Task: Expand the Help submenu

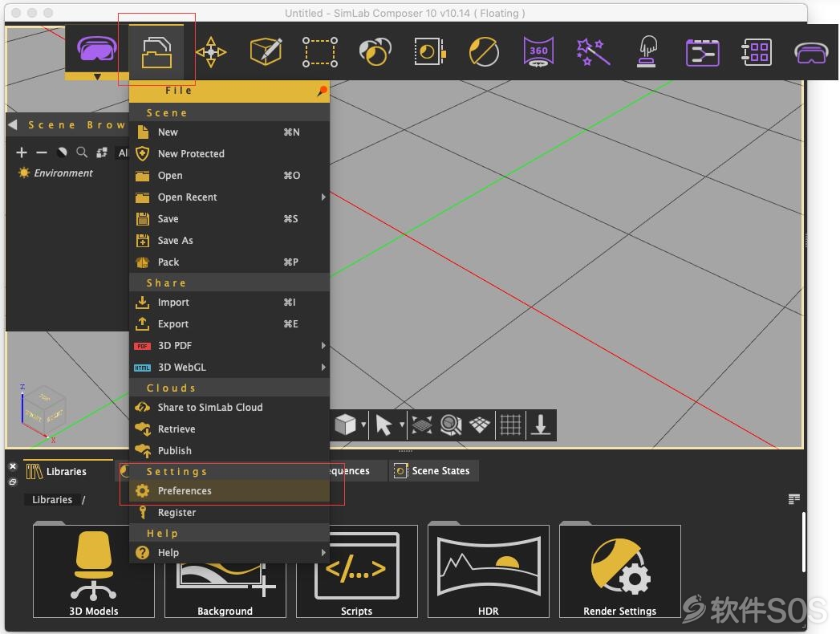Action: 229,552
